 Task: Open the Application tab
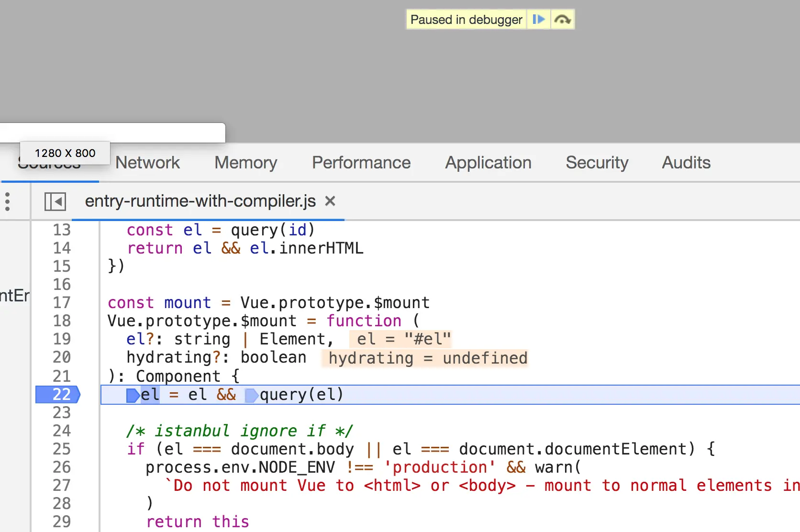coord(488,163)
